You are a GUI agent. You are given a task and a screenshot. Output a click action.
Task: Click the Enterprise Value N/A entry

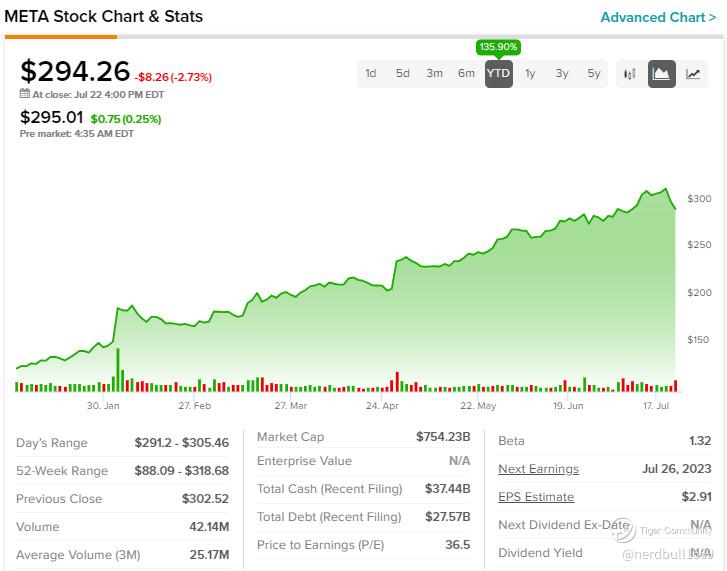coord(459,461)
